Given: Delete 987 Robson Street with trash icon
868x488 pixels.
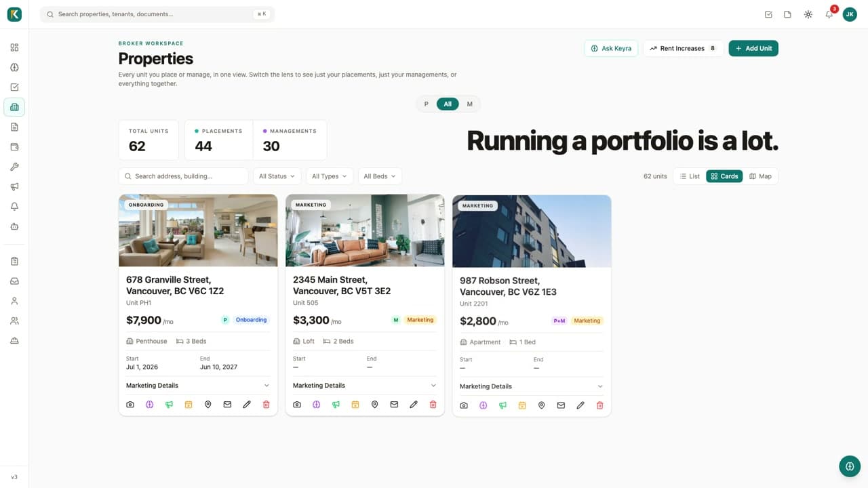Looking at the screenshot, I should tap(599, 405).
